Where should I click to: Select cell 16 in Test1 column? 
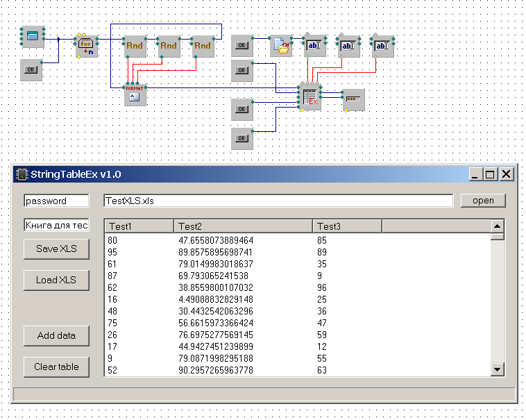tap(112, 300)
